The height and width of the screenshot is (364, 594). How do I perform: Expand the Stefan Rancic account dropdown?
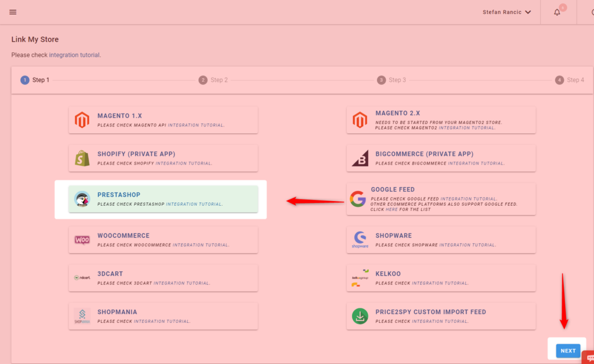[506, 12]
